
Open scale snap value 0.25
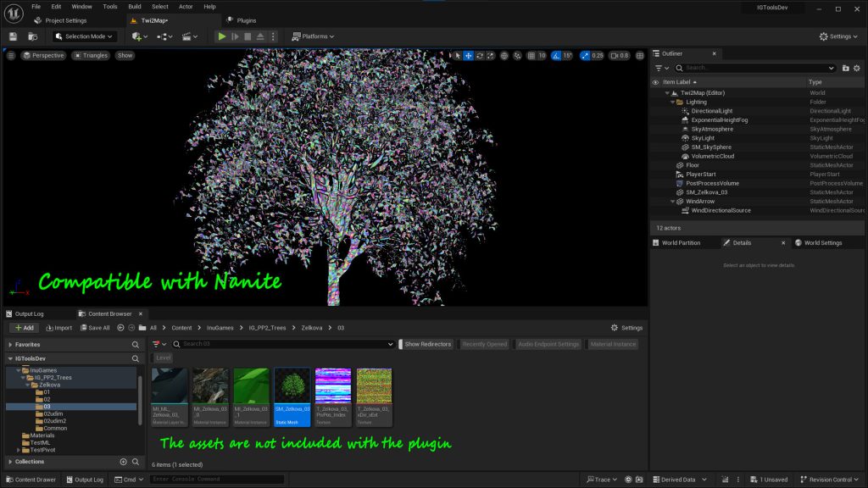598,55
